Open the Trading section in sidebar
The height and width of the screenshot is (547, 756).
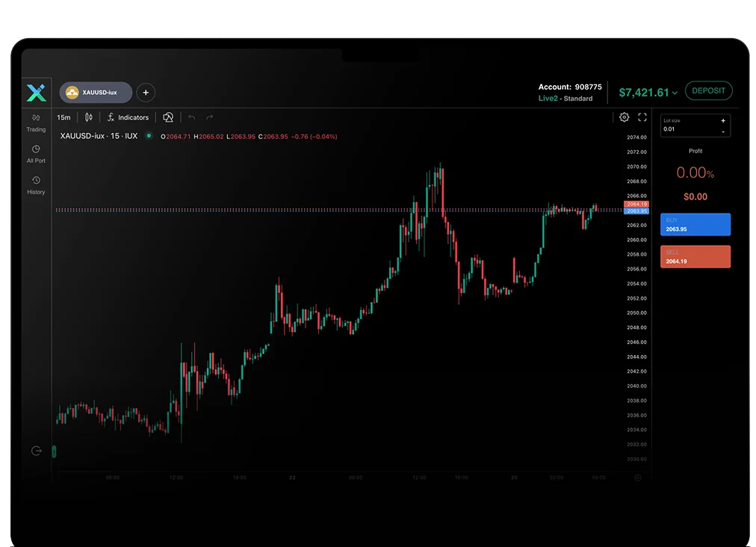coord(36,123)
